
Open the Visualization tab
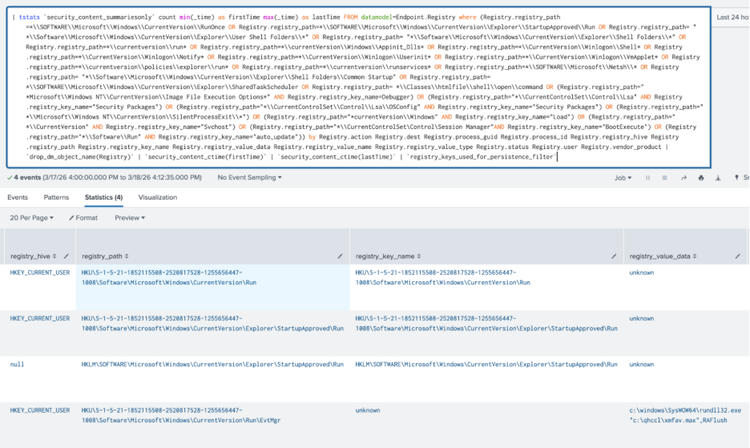pyautogui.click(x=157, y=198)
